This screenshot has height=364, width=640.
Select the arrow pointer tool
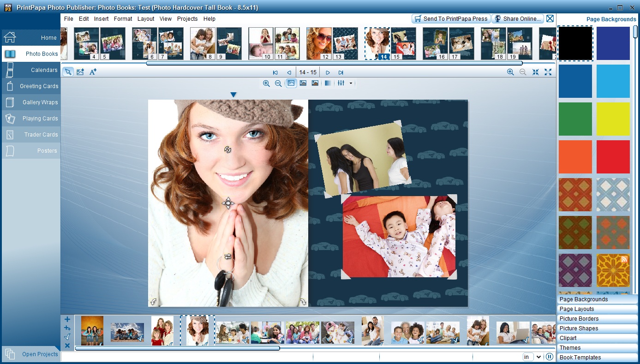[68, 72]
